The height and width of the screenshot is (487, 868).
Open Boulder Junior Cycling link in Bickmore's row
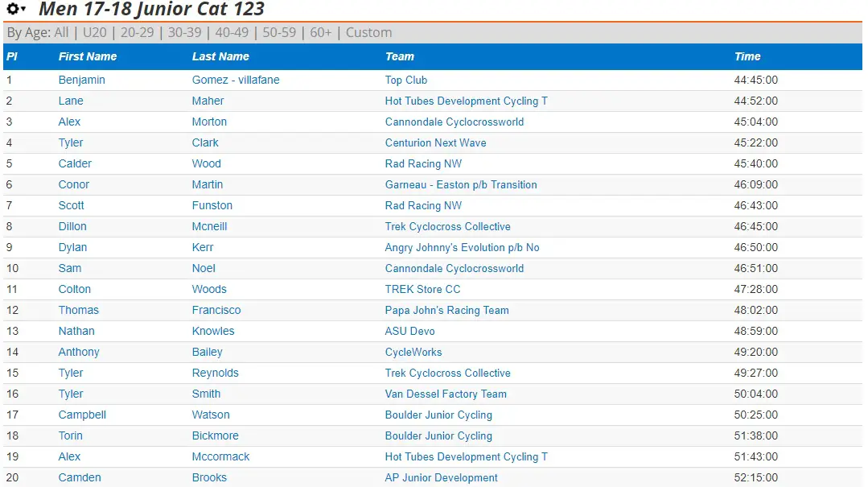click(x=438, y=436)
